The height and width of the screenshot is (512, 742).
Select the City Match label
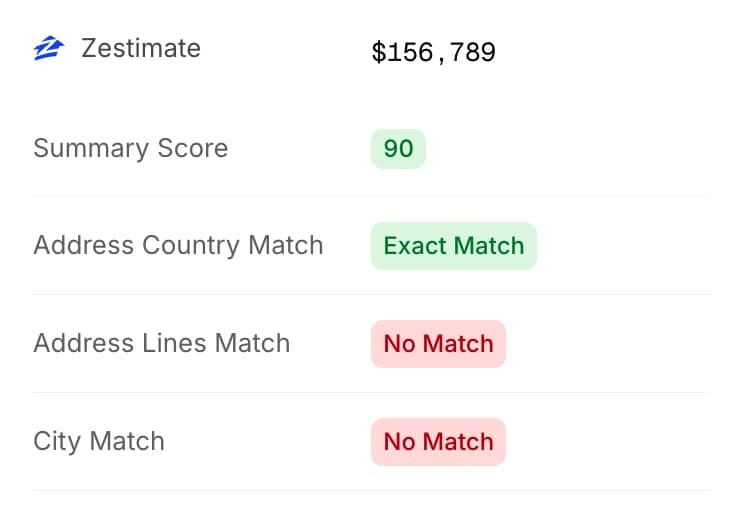coord(99,442)
